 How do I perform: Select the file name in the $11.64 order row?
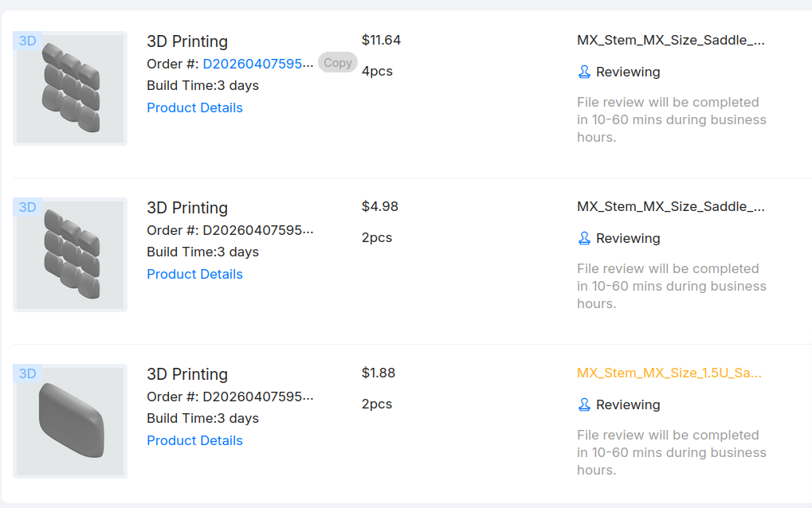click(x=671, y=41)
